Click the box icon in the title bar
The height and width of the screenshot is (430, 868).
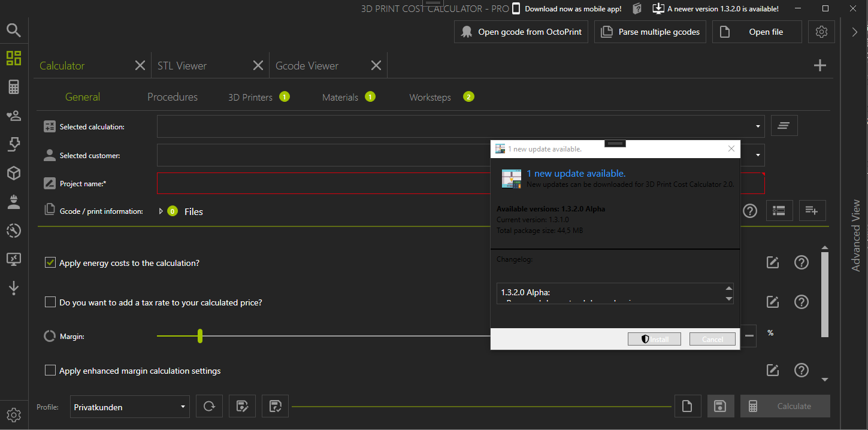(637, 8)
